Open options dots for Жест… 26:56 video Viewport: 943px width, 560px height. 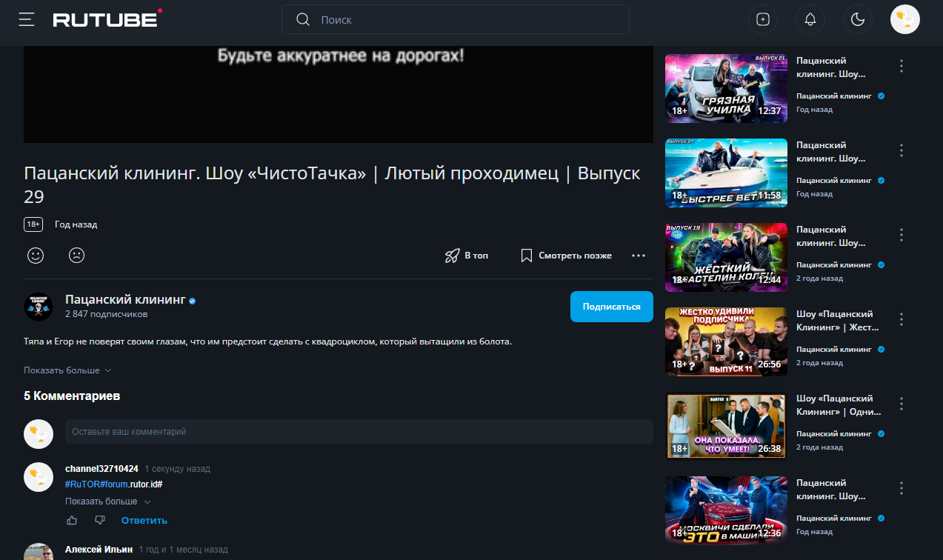click(902, 319)
